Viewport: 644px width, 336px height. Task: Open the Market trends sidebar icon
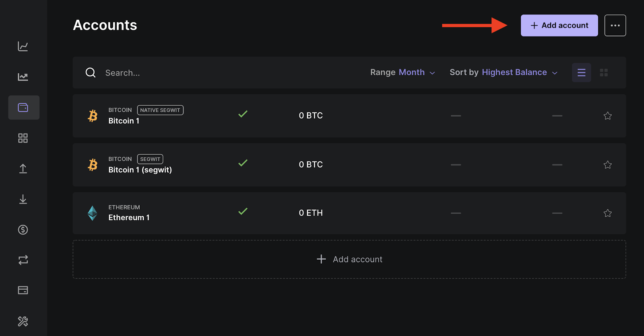click(23, 77)
